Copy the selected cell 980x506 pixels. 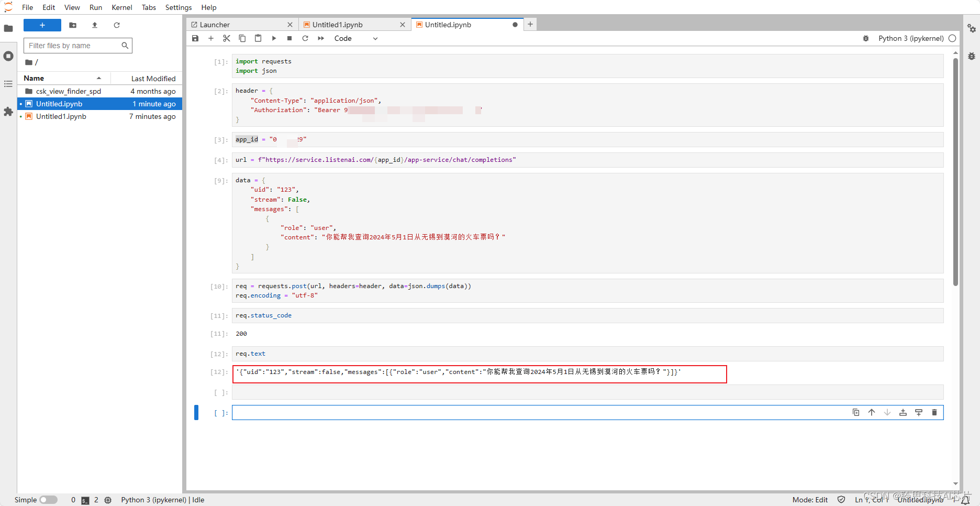coord(242,38)
